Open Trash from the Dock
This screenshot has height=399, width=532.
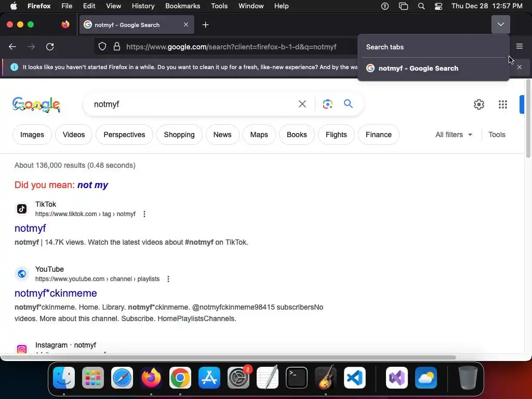point(468,378)
